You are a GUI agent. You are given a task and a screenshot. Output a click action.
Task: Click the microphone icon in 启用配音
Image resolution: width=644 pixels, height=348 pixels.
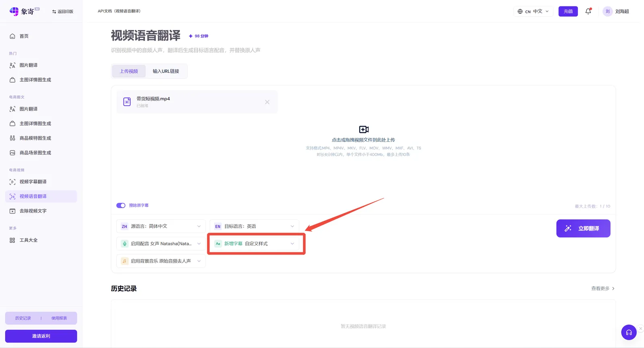pyautogui.click(x=124, y=243)
